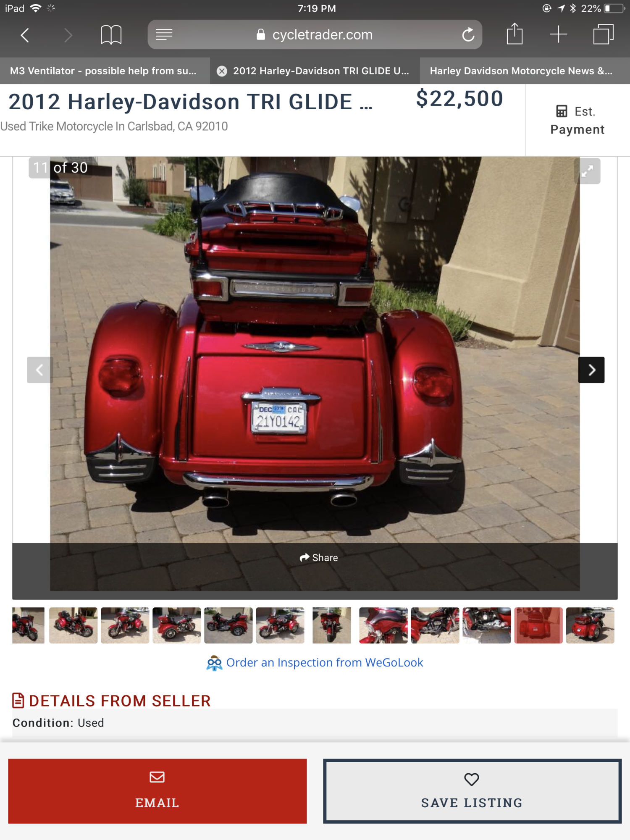Viewport: 630px width, 840px height.
Task: Select the last thumbnail in photo strip
Action: (x=590, y=625)
